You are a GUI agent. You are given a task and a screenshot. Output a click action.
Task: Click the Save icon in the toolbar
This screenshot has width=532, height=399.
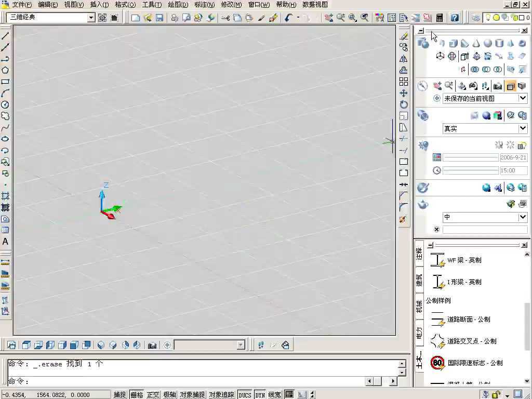[x=159, y=18]
